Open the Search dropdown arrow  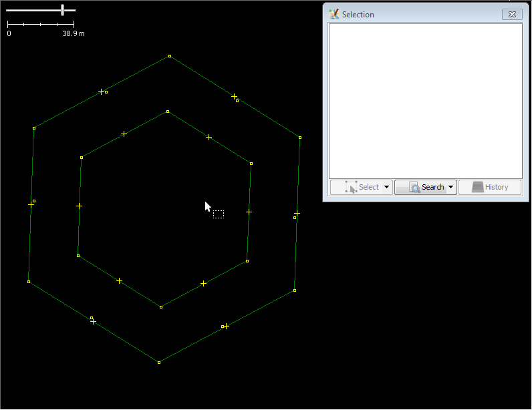[x=451, y=187]
